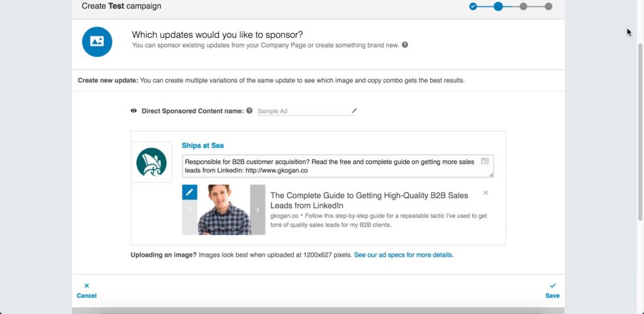
Task: Click help icon next to Direct Sponsored Content name
Action: [x=249, y=111]
